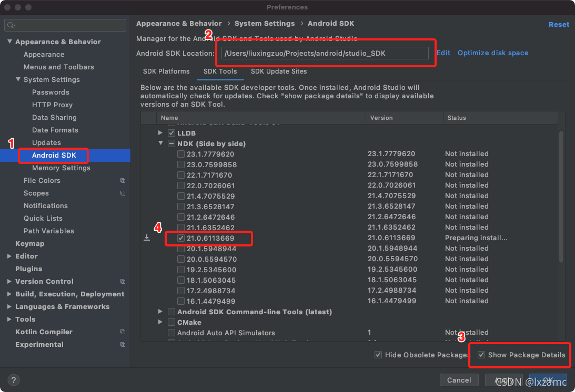Select Menus and Toolbars settings
This screenshot has height=392, width=575.
click(59, 67)
